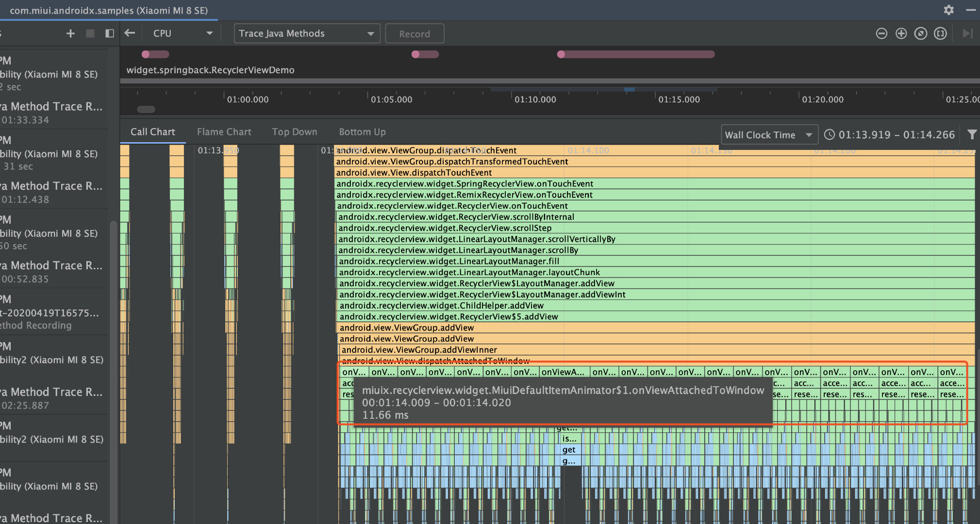The width and height of the screenshot is (980, 524).
Task: Open profiler settings gear
Action: point(948,10)
